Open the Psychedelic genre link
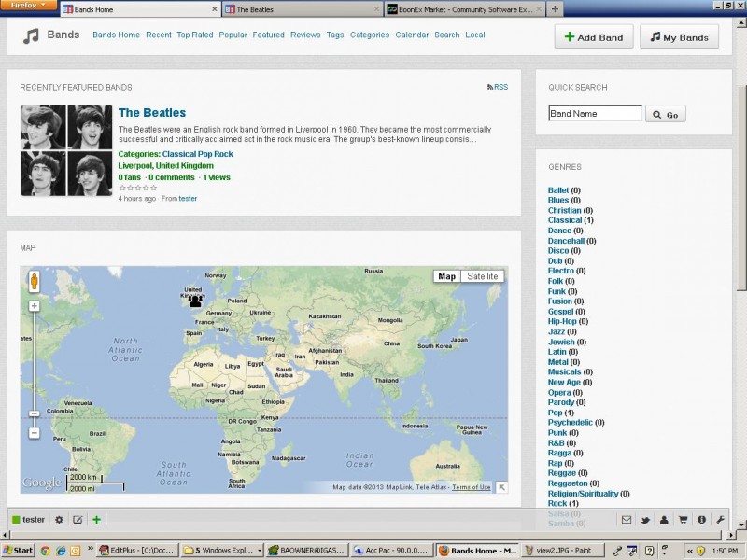The width and height of the screenshot is (747, 560). point(571,423)
